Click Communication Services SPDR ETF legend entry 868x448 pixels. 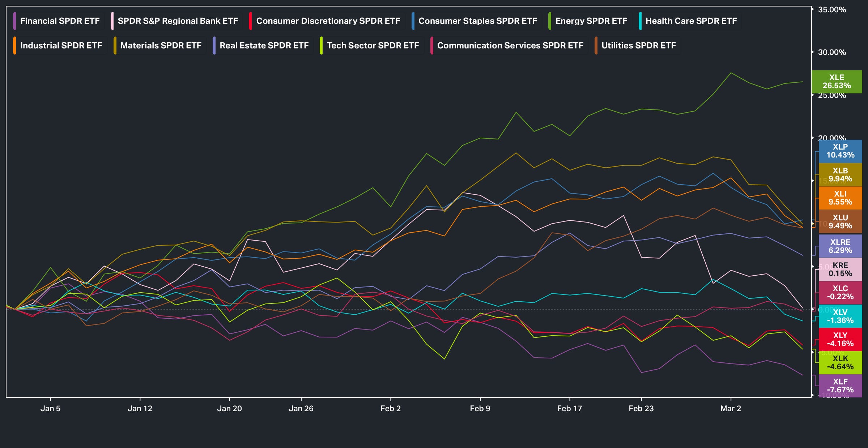tap(510, 46)
